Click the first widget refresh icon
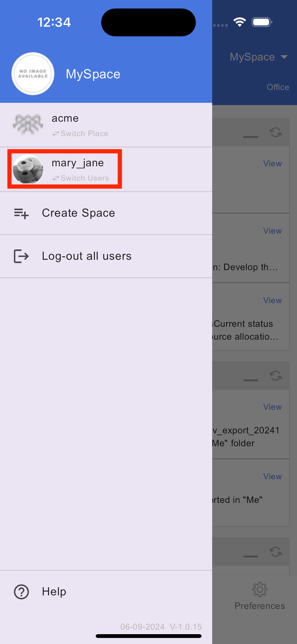The image size is (297, 644). 276,132
